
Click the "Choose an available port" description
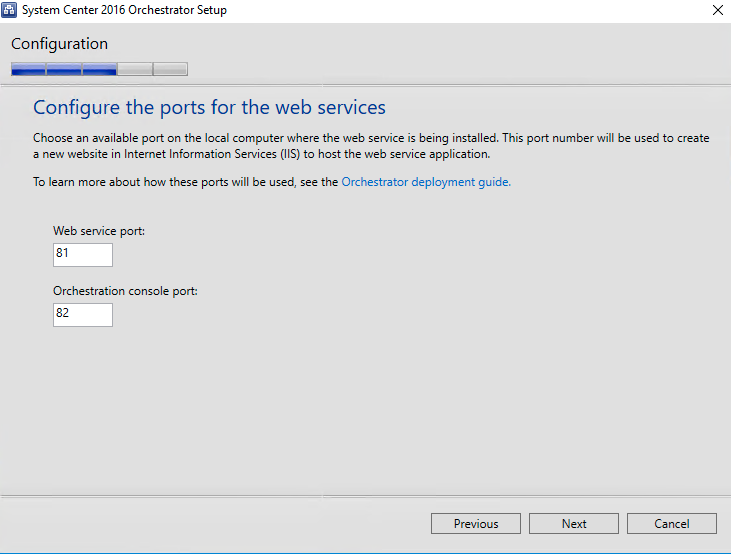(370, 146)
